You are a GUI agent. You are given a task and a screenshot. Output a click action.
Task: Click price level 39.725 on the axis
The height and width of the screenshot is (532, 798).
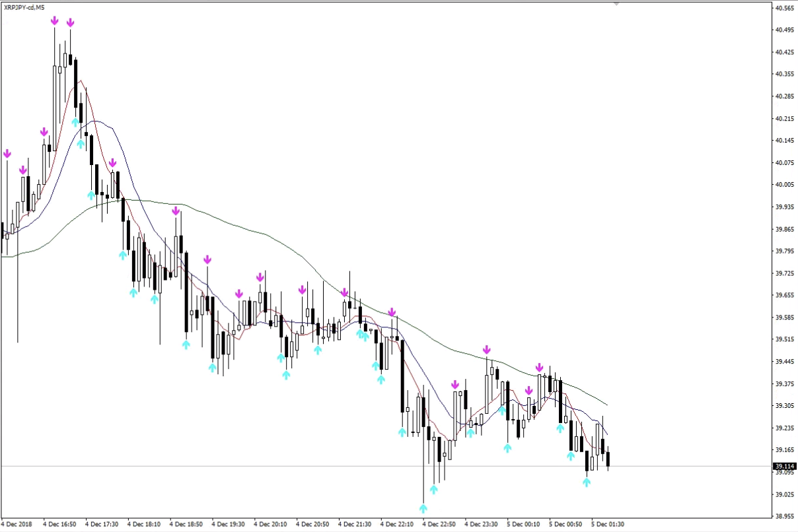pyautogui.click(x=784, y=273)
